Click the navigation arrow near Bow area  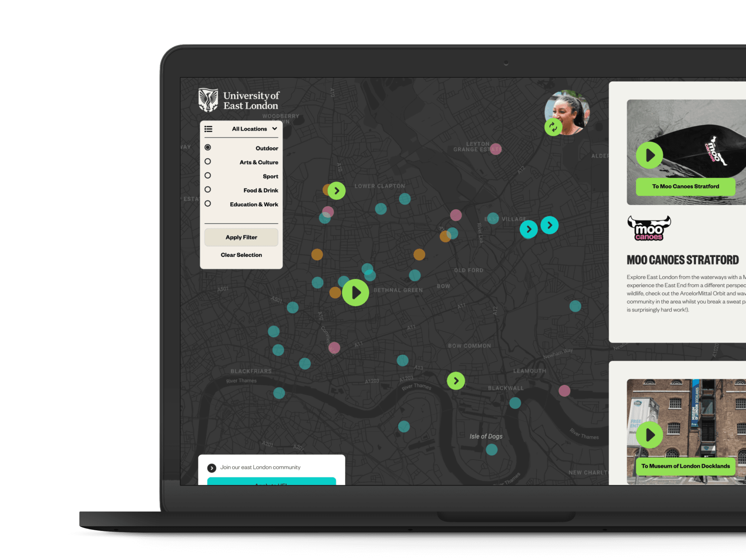click(x=455, y=380)
